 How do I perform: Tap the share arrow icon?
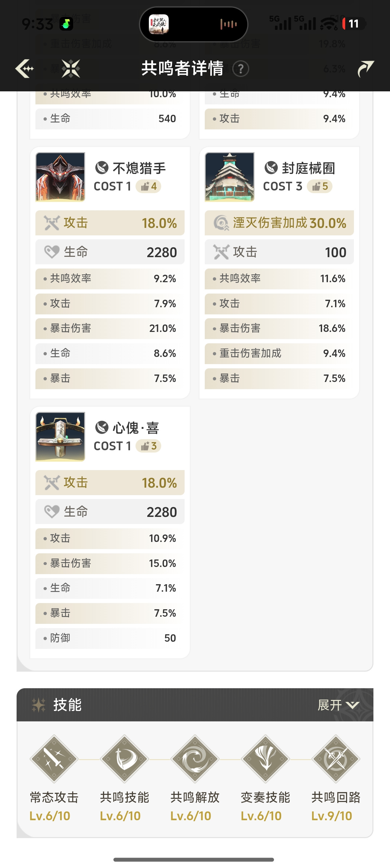click(x=365, y=69)
